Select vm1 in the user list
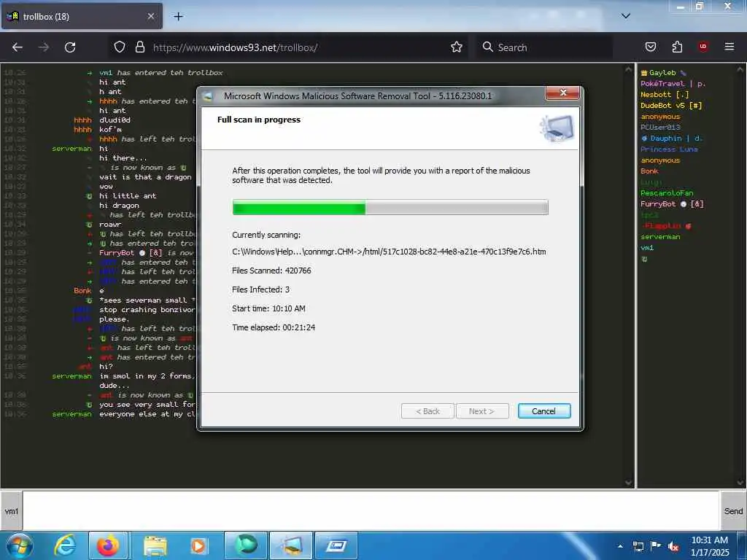 coord(647,248)
